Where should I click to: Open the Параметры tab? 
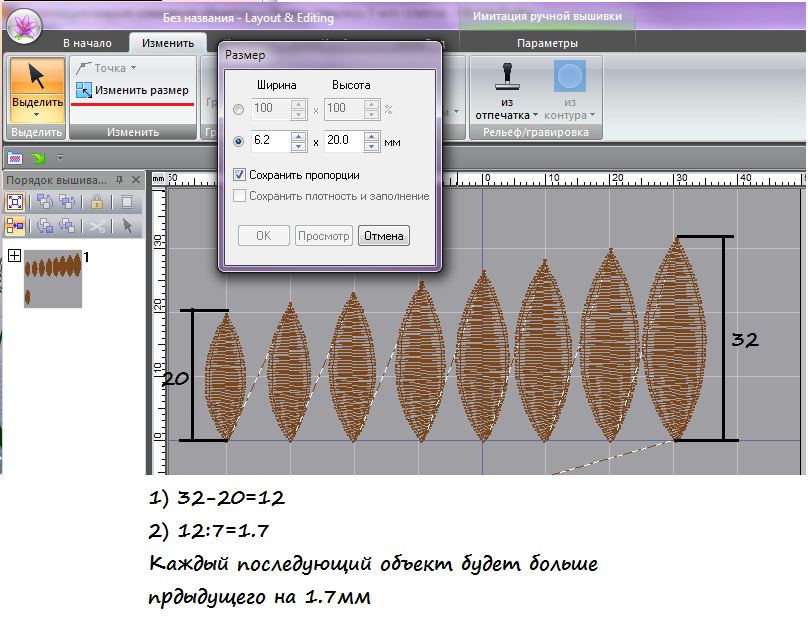(x=547, y=43)
